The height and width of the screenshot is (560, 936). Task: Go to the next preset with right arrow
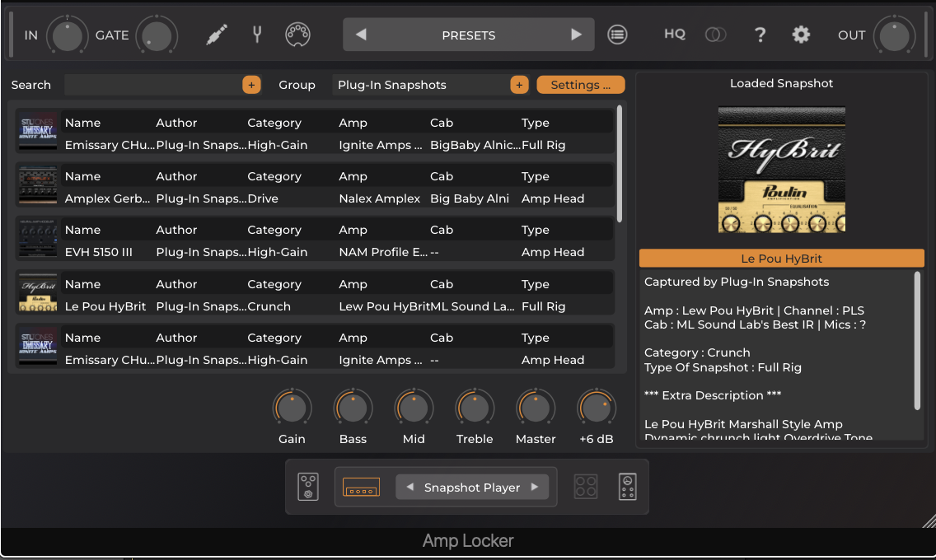(576, 35)
